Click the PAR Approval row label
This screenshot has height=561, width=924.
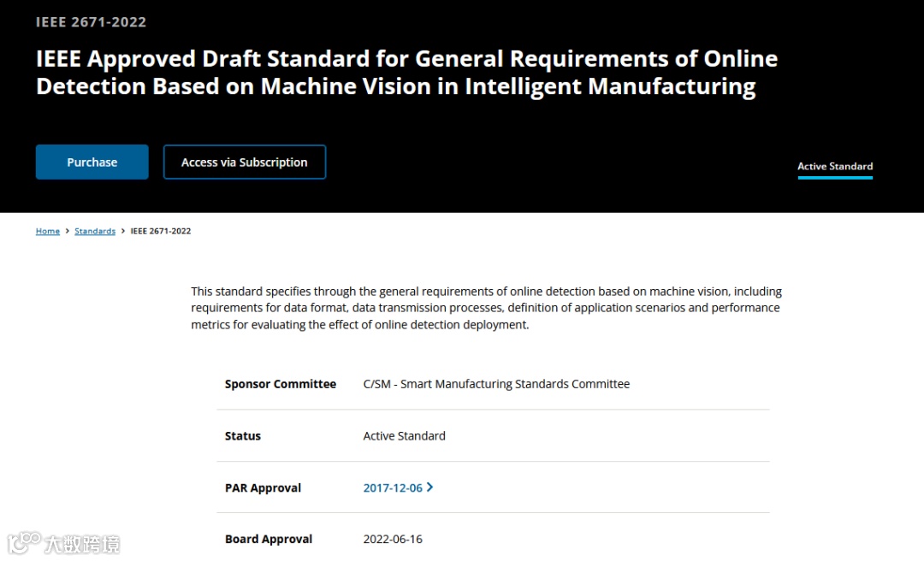coord(263,487)
